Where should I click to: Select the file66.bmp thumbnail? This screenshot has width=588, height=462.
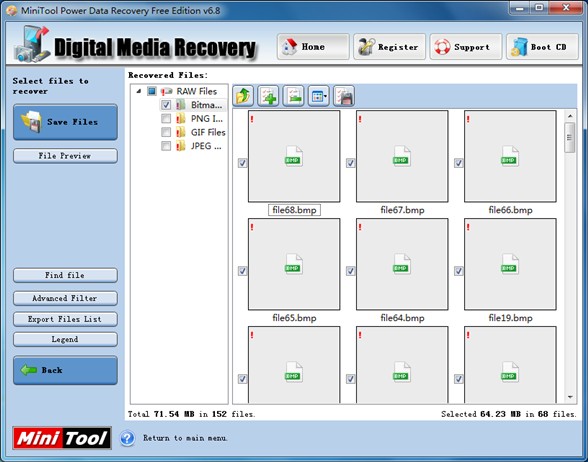[x=510, y=156]
